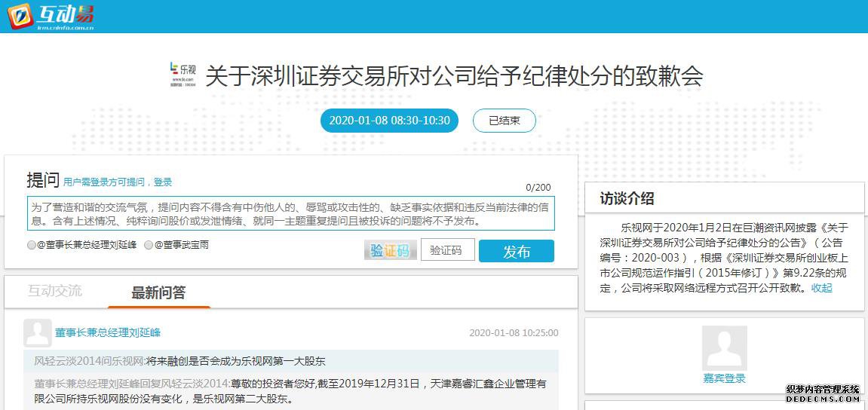The width and height of the screenshot is (868, 410).
Task: Click the 访谈介绍 heading
Action: (627, 199)
